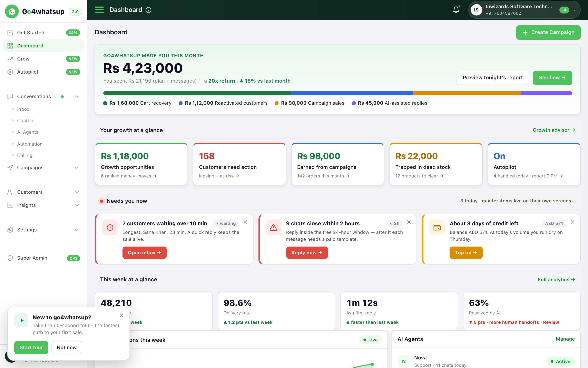Close the New to go4whatsup popup

coord(122,315)
